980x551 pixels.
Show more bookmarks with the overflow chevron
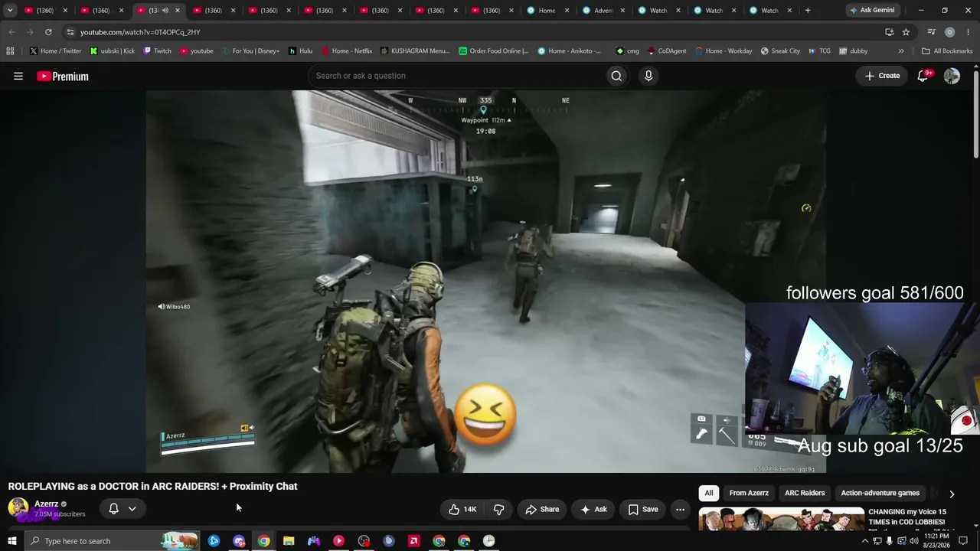coord(901,51)
